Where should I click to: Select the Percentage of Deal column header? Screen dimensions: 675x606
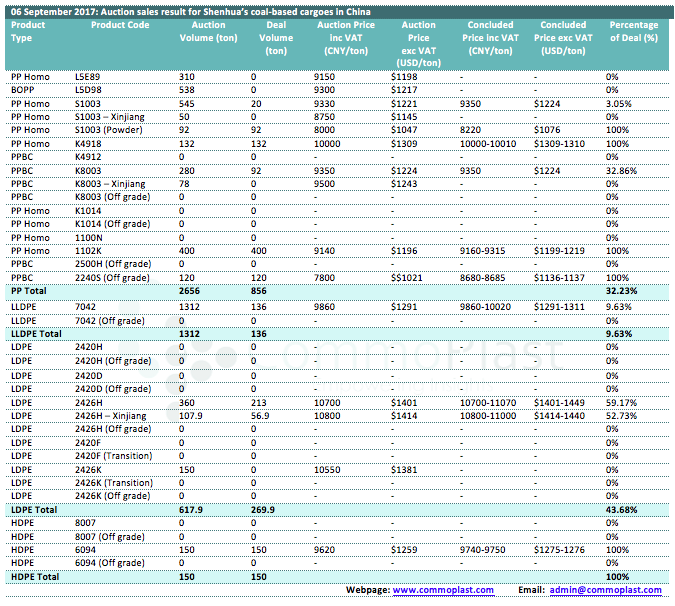[633, 31]
